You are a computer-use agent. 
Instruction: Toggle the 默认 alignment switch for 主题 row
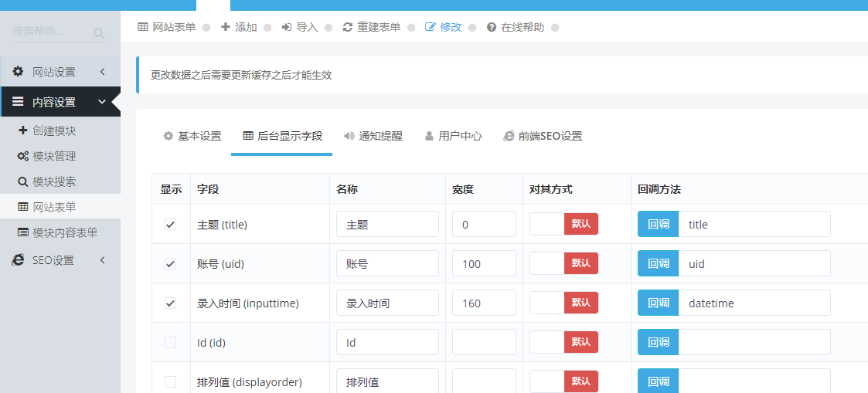tap(564, 224)
